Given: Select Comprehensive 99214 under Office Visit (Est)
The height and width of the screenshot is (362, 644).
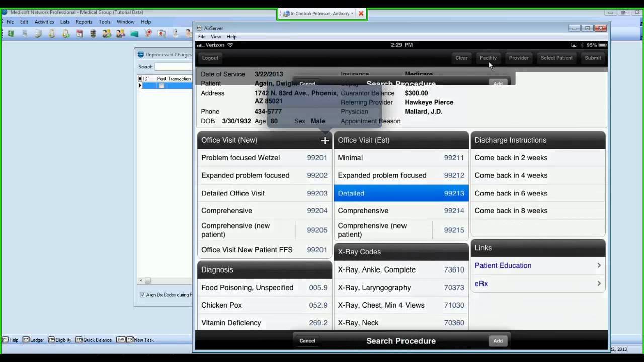Looking at the screenshot, I should click(x=401, y=211).
